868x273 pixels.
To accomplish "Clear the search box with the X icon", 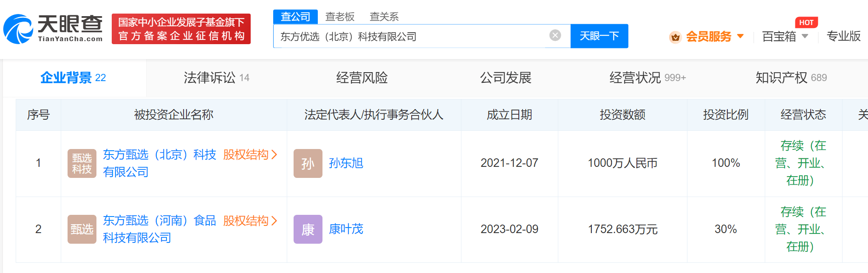I will (x=555, y=35).
